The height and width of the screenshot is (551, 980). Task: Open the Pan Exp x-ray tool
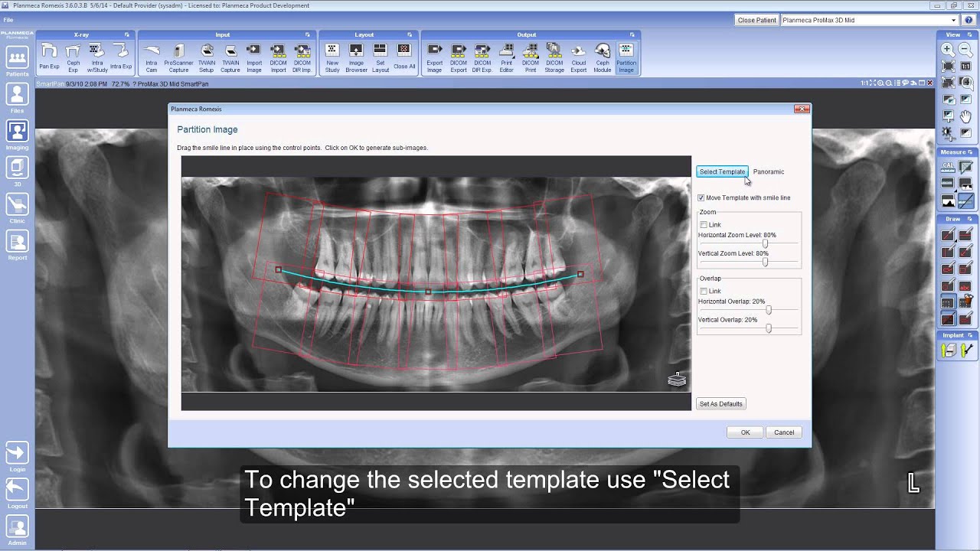click(x=49, y=57)
